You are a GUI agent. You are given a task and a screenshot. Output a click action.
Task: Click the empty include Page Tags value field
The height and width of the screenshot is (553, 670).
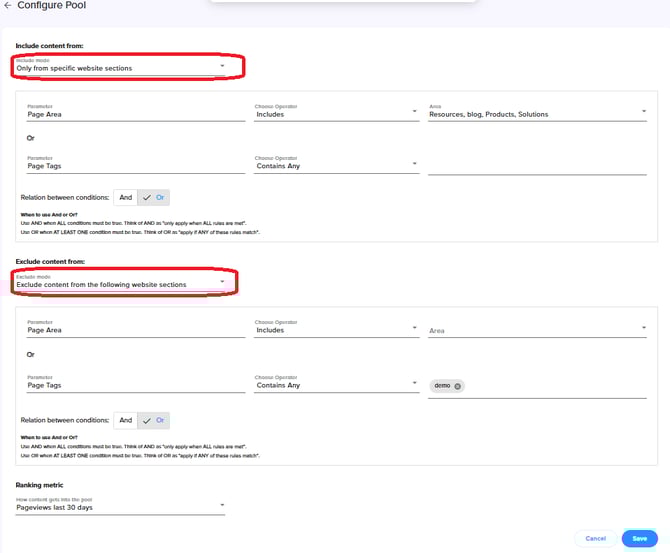537,166
